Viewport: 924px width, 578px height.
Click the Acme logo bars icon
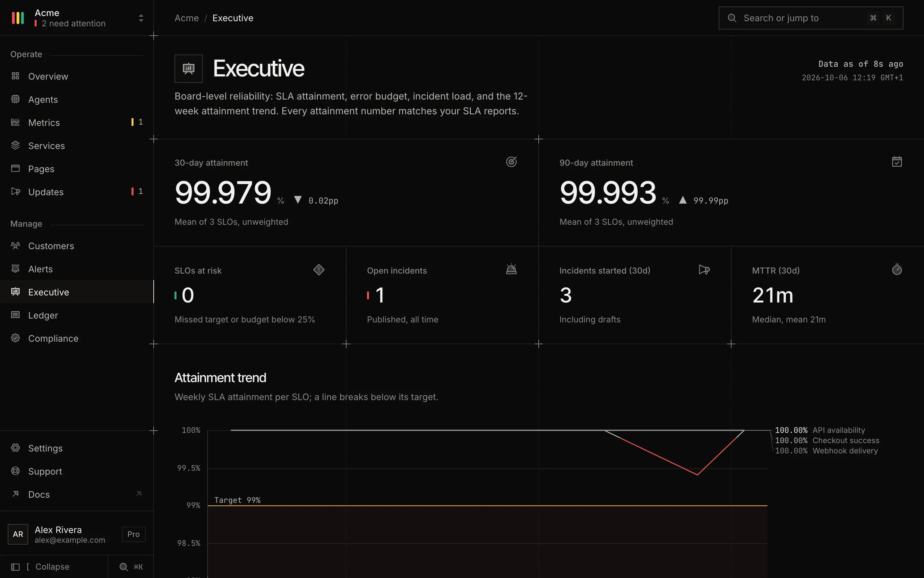(x=18, y=18)
